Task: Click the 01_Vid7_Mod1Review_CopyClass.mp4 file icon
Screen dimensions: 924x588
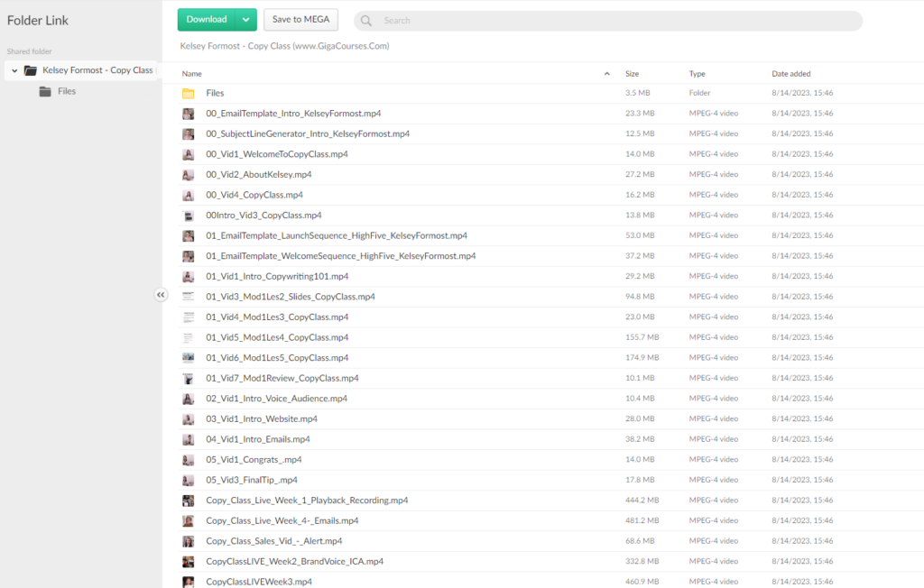Action: (189, 379)
